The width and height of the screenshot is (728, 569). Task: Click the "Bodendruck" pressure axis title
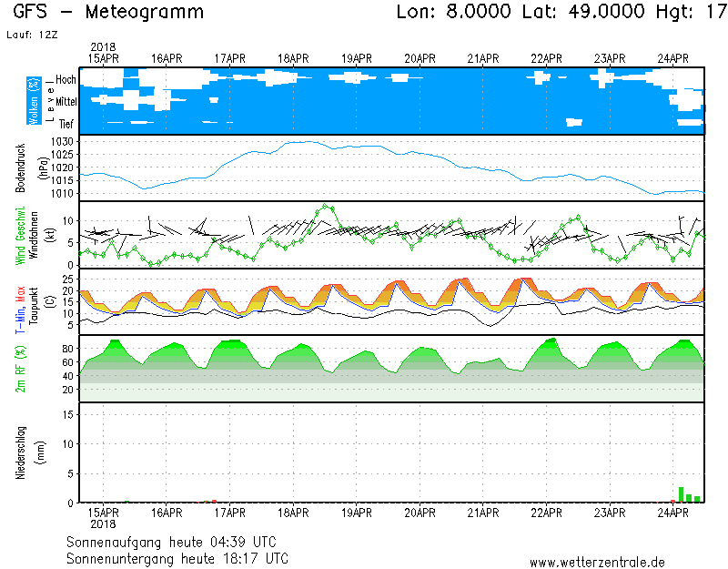point(20,168)
